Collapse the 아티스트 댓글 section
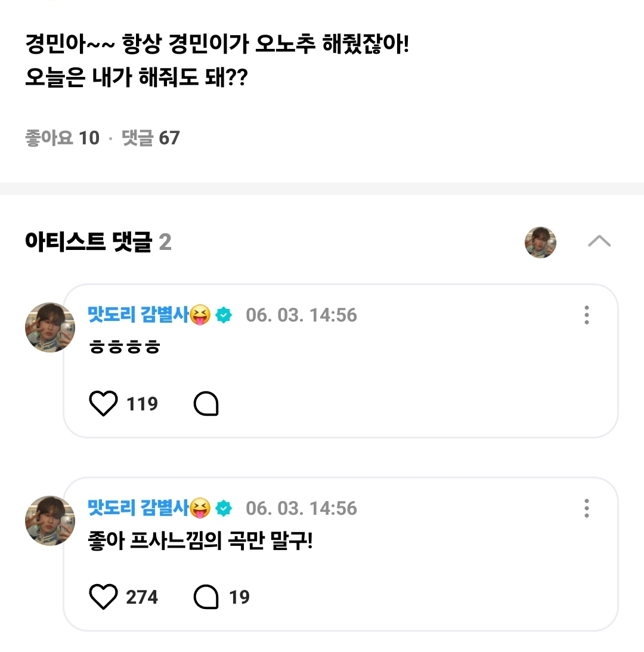 tap(599, 241)
